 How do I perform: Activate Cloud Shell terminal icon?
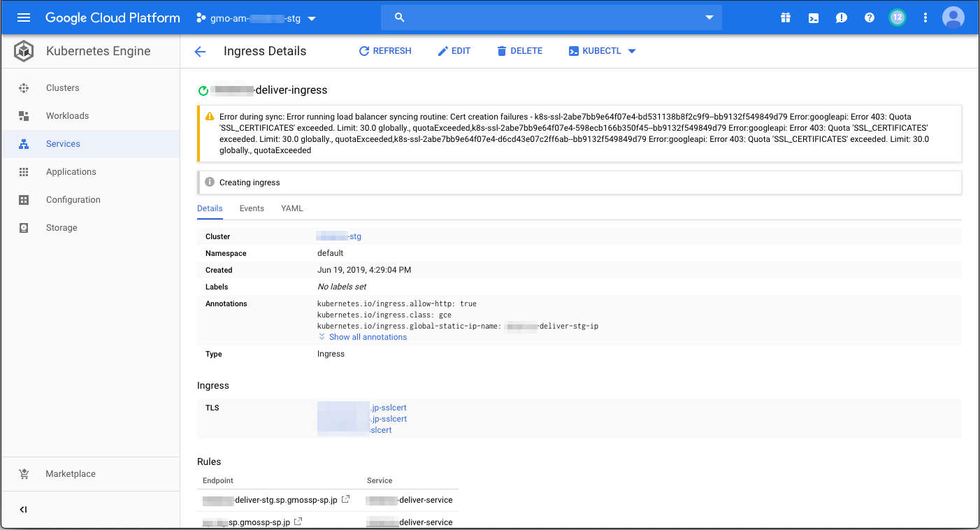[x=814, y=18]
